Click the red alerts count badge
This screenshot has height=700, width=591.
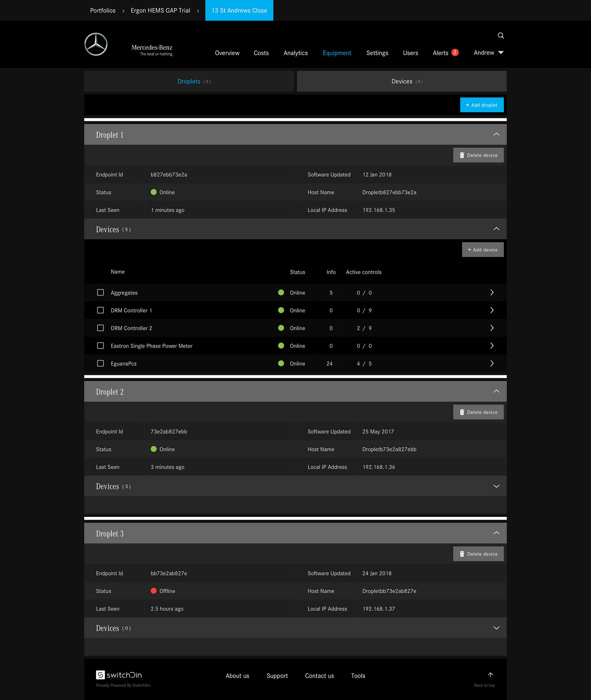[455, 53]
